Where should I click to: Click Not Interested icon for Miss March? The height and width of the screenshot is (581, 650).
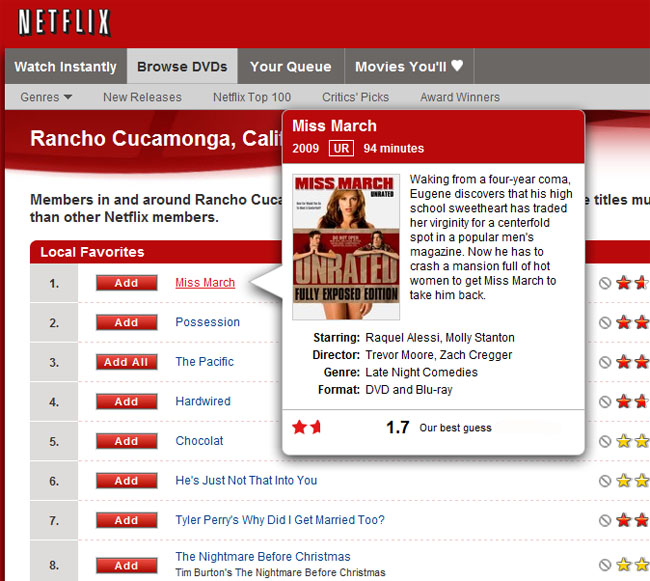(x=605, y=283)
